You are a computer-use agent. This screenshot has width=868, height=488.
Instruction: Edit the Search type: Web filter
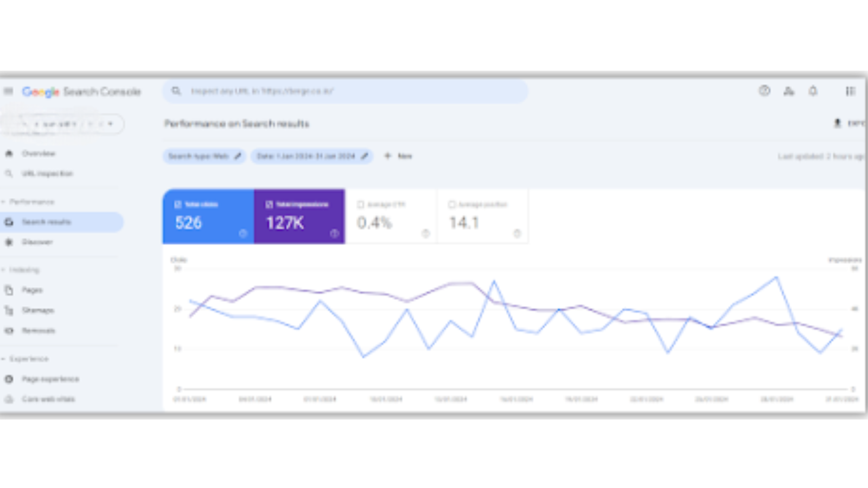coord(204,156)
